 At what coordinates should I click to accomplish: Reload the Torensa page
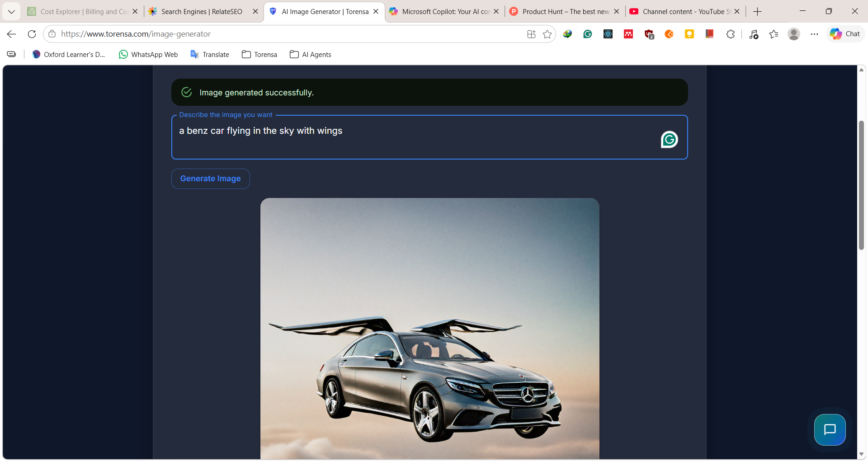click(x=32, y=34)
